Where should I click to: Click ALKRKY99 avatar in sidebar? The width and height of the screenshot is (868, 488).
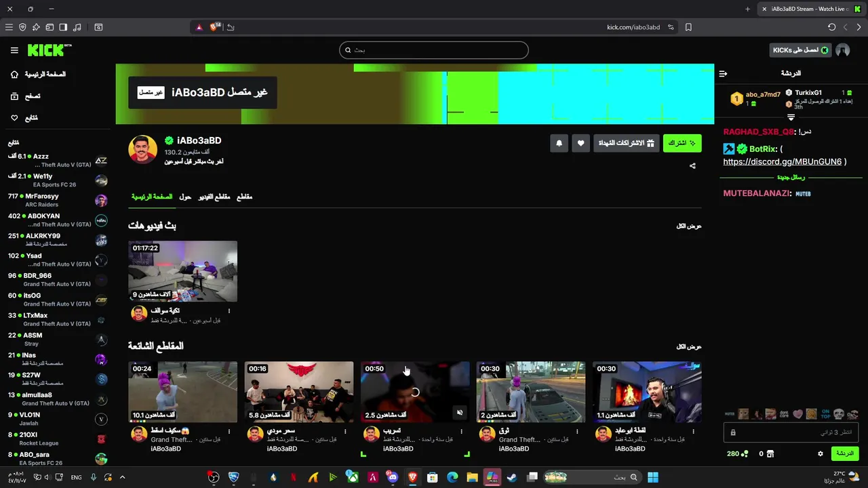tap(101, 241)
